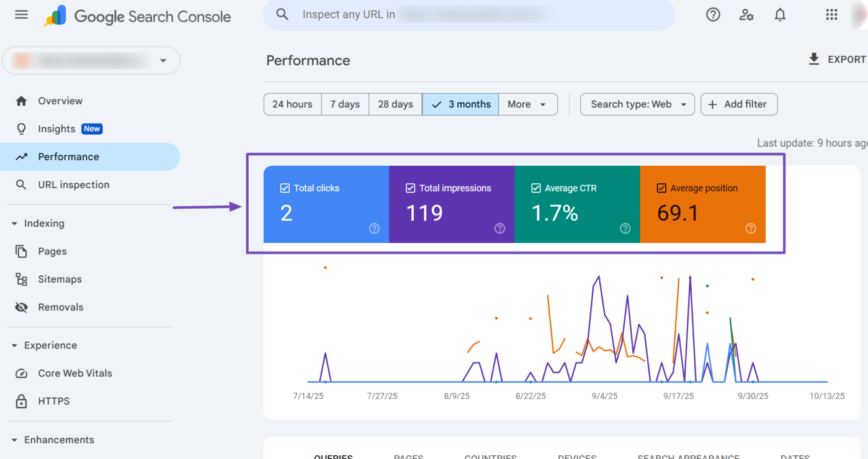Click the Add filter button
Screen dimensions: 868x459
(x=738, y=104)
